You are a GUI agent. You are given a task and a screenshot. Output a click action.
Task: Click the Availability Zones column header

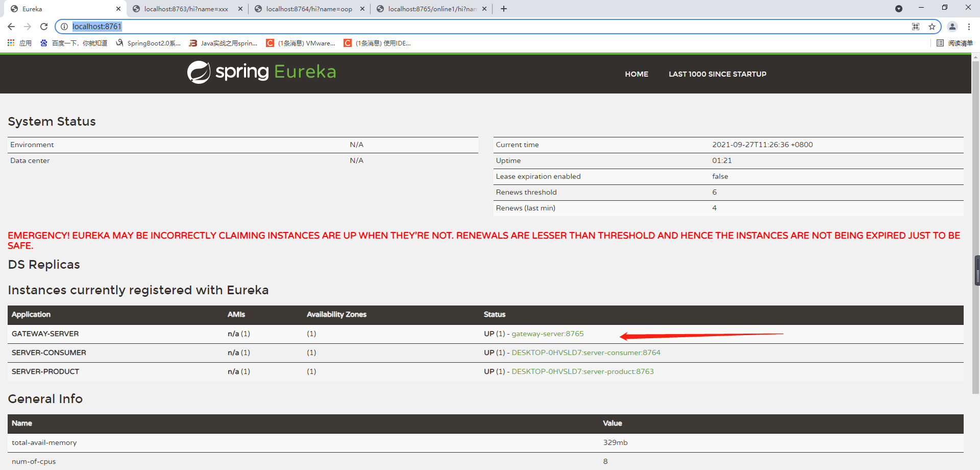(336, 314)
